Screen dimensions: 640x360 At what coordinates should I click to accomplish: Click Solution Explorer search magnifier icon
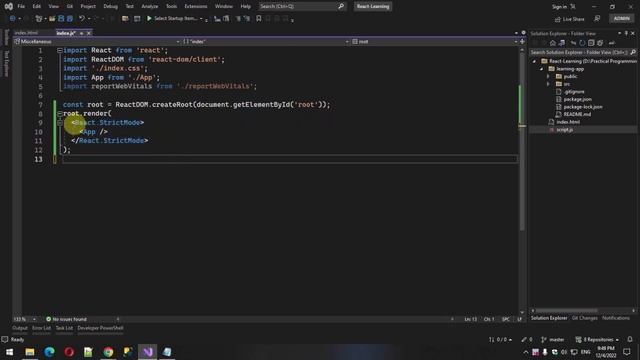tap(633, 52)
